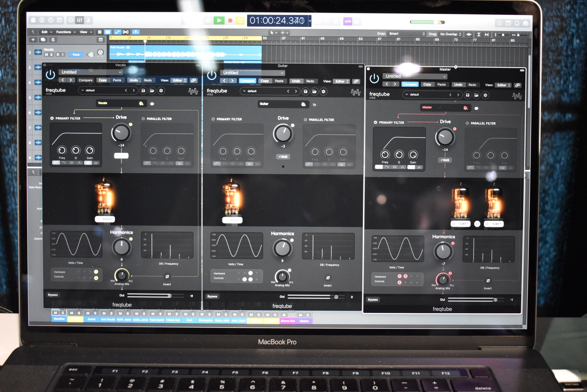Click save preset icon in Vocals freqtube
587x392 pixels.
click(x=143, y=90)
